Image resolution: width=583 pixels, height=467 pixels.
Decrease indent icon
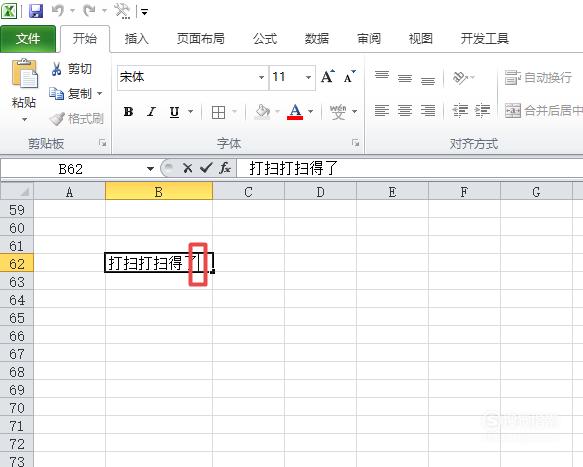[x=460, y=110]
